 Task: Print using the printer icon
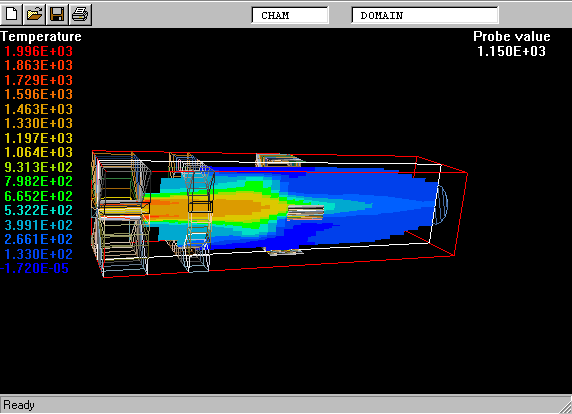pyautogui.click(x=80, y=14)
